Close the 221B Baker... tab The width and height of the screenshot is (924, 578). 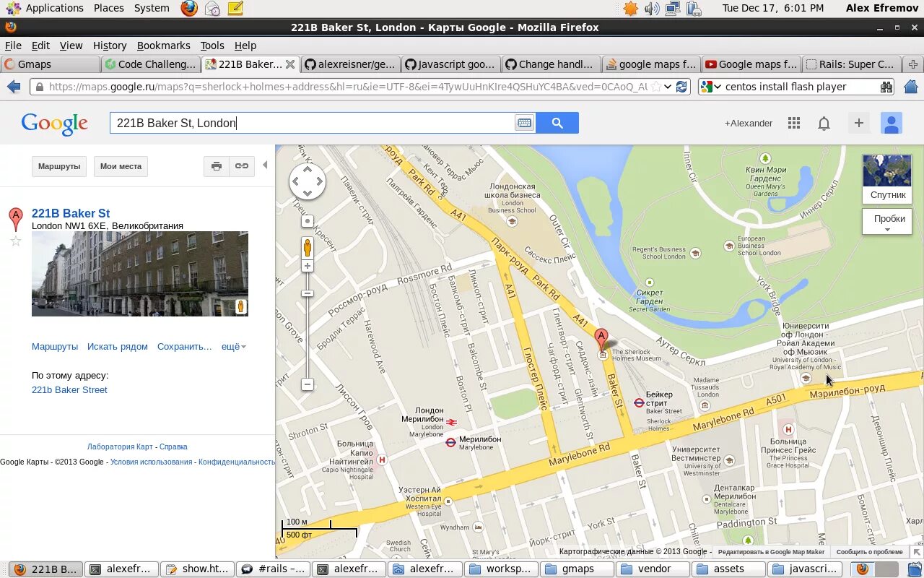290,64
